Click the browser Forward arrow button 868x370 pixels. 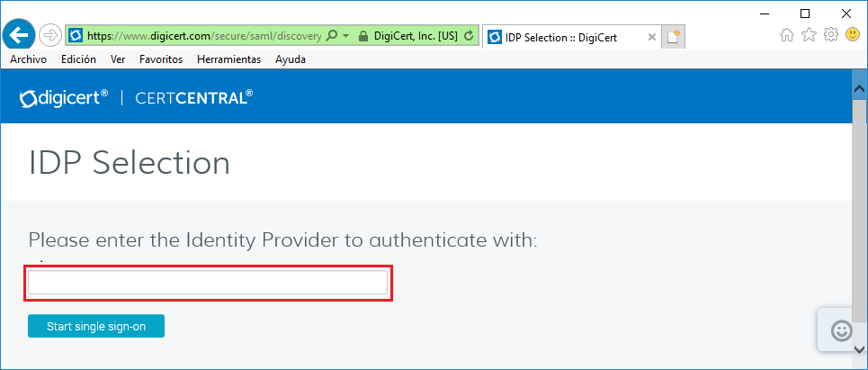point(50,36)
